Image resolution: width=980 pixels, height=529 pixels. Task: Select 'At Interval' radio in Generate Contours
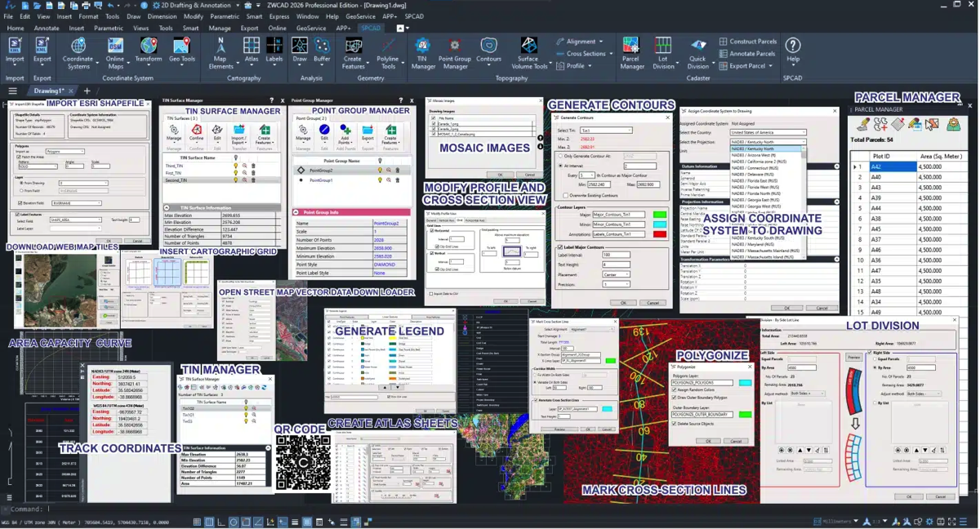coord(562,166)
